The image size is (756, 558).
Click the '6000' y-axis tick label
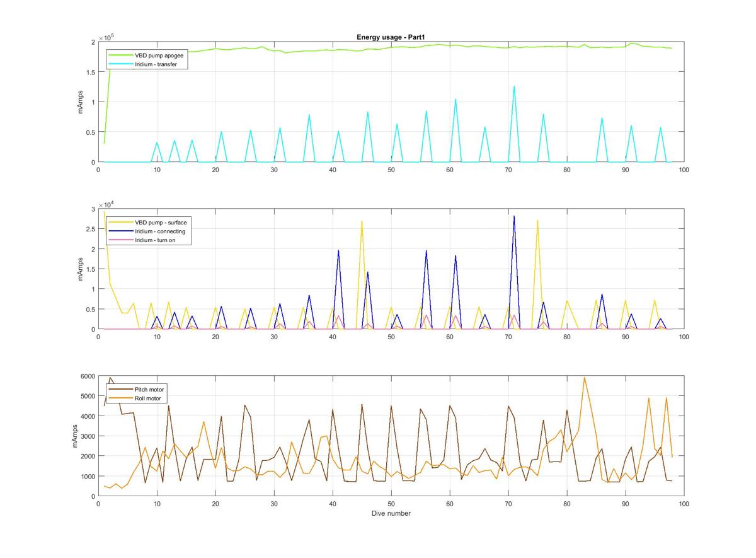tap(87, 376)
